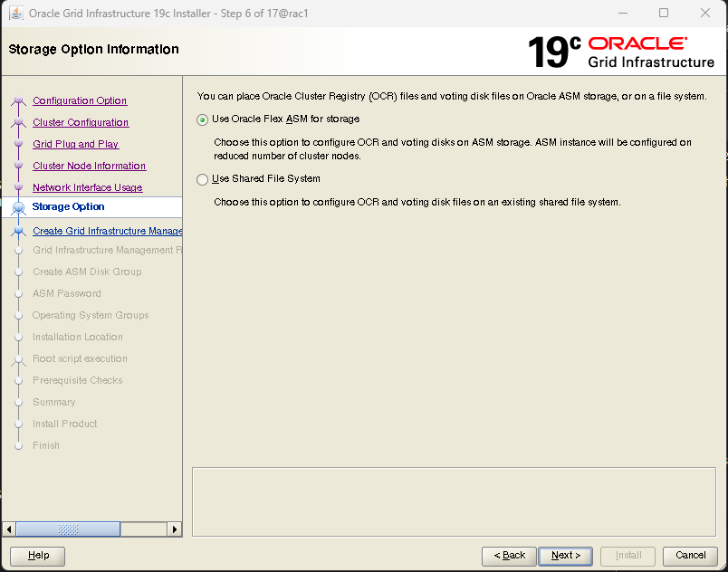The height and width of the screenshot is (572, 728).
Task: Click Cluster Node Information step marker
Action: tap(19, 165)
